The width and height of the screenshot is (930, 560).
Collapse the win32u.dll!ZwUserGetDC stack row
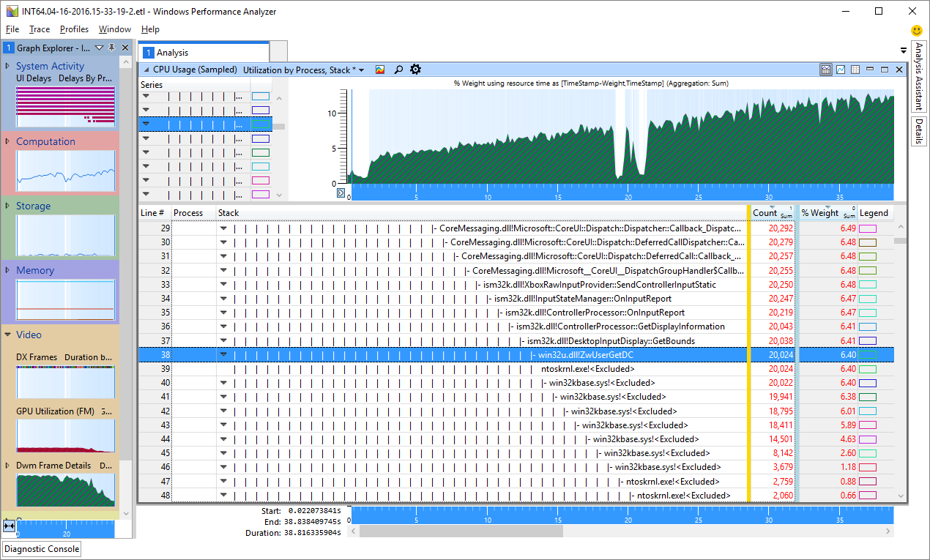pos(224,355)
